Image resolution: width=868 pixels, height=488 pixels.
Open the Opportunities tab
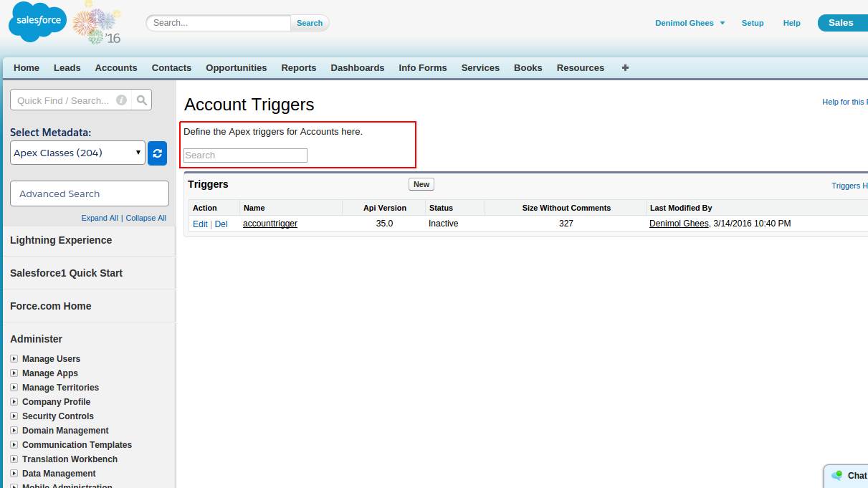click(237, 68)
